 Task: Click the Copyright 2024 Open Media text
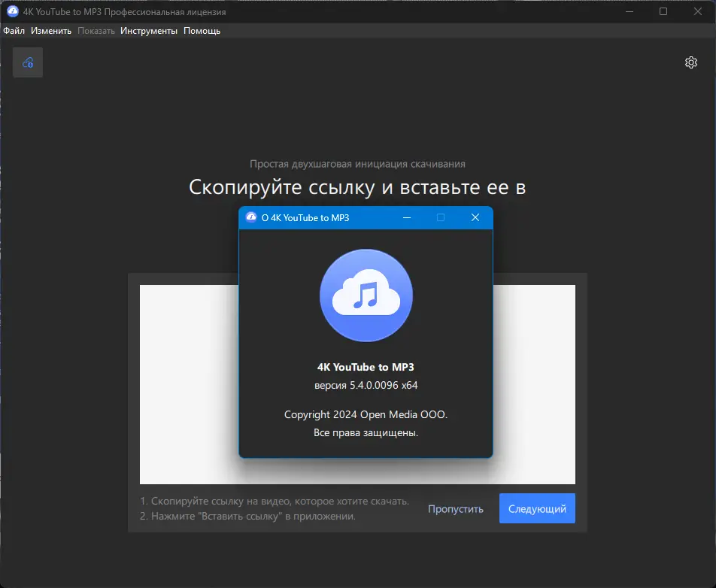366,414
